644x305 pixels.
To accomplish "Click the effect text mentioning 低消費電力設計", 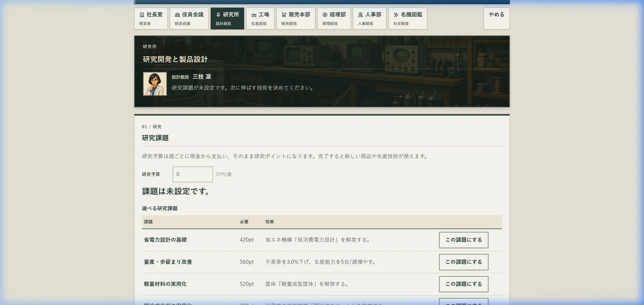I will point(319,240).
